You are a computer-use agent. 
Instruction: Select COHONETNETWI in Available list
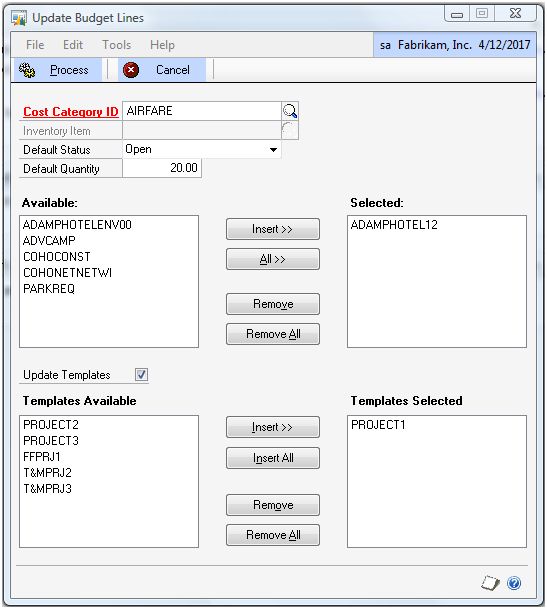click(x=68, y=273)
